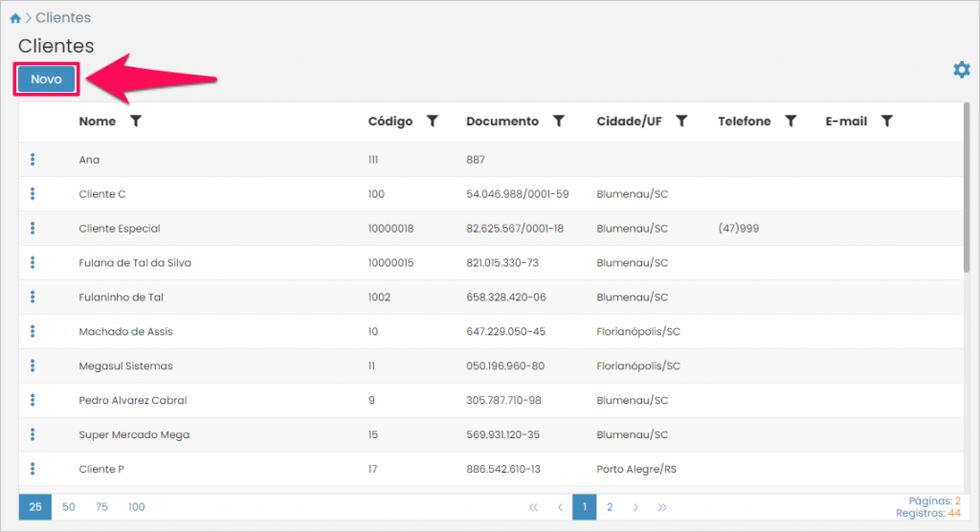Viewport: 980px width, 532px height.
Task: Click the Clientes breadcrumb link
Action: click(x=63, y=18)
